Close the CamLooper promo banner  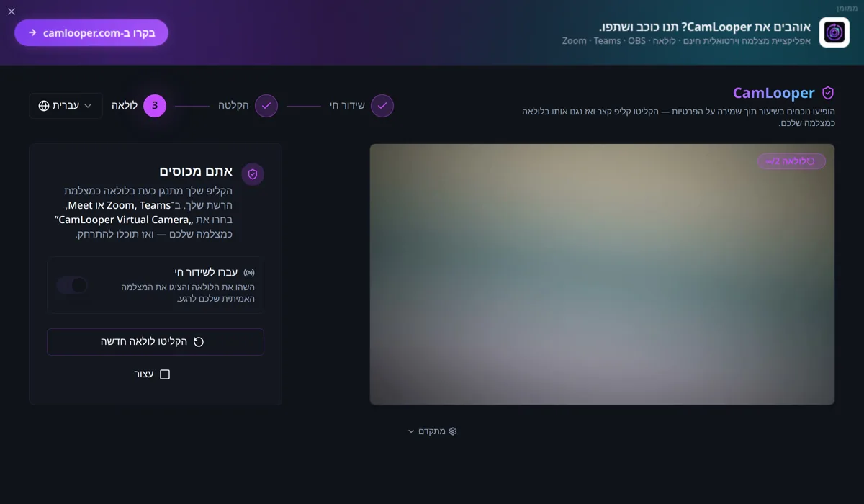(x=11, y=12)
